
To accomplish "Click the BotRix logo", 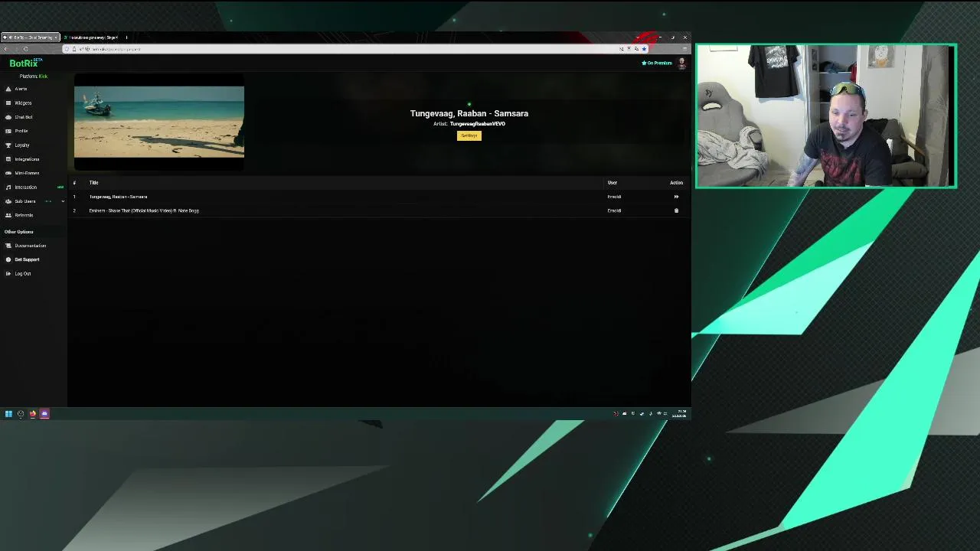I will tap(25, 64).
